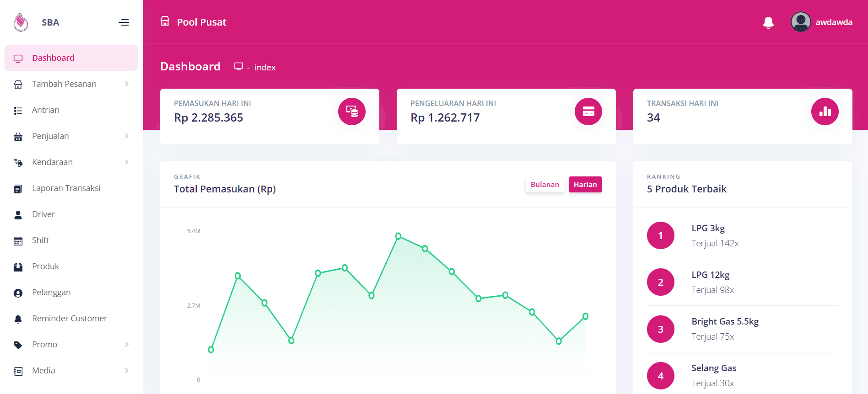This screenshot has width=868, height=394.
Task: Select the Bright Gas 5.5kg product name
Action: point(725,322)
